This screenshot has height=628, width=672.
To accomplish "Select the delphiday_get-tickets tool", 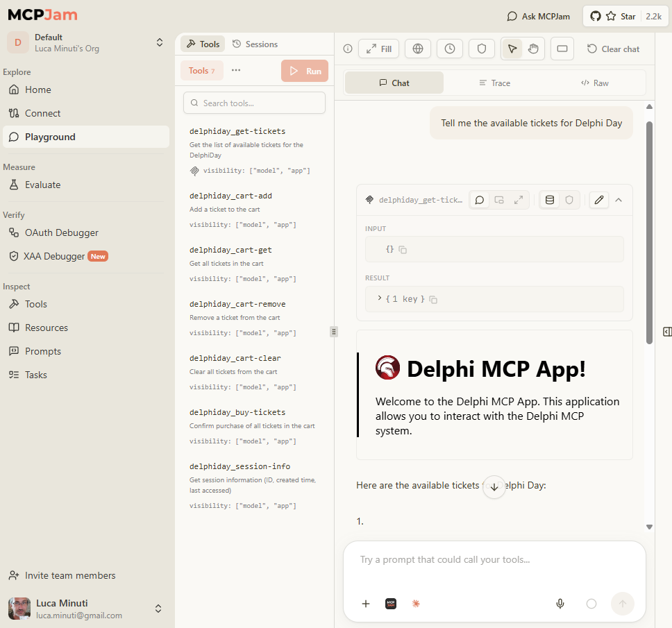I will point(255,151).
